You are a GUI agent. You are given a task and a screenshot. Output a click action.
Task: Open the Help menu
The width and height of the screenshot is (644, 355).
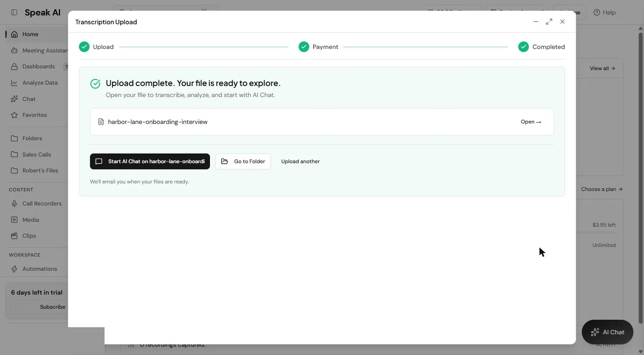click(605, 12)
